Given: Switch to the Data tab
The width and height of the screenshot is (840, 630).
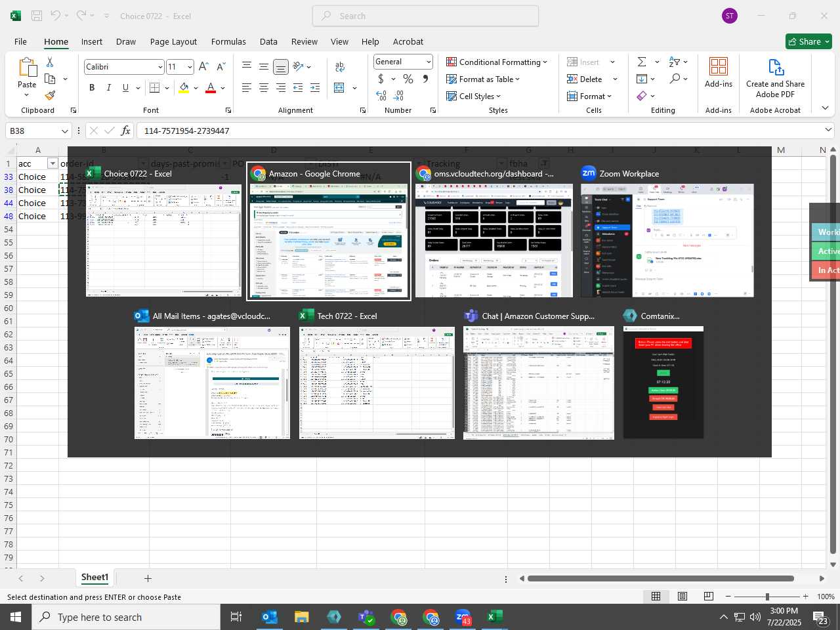Looking at the screenshot, I should coord(268,41).
